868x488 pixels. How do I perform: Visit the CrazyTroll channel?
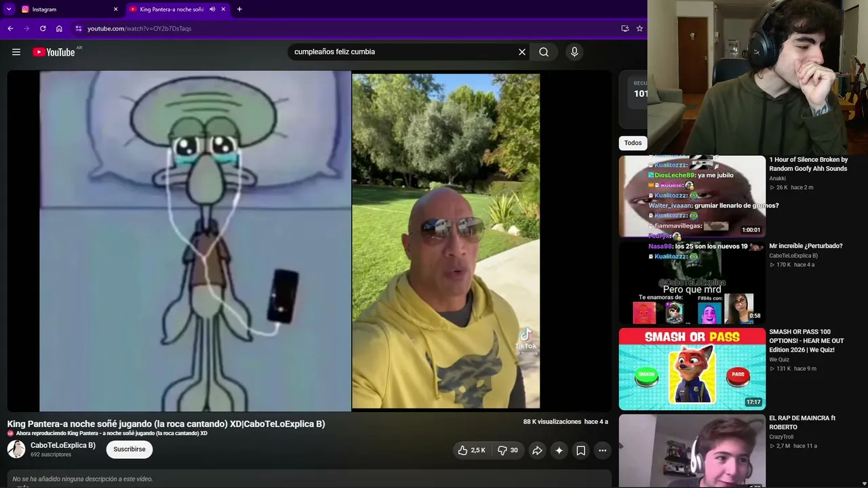781,436
